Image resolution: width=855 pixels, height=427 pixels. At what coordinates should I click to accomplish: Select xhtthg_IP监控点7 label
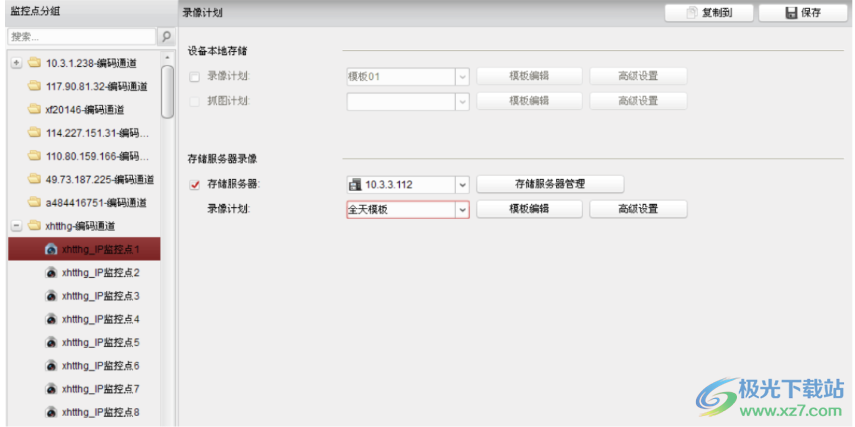[x=101, y=389]
